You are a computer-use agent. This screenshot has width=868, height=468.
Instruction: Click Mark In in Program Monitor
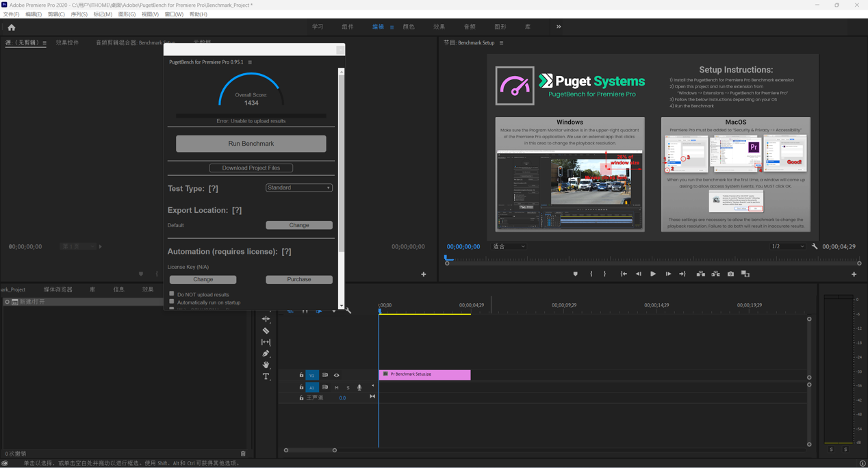pos(591,274)
